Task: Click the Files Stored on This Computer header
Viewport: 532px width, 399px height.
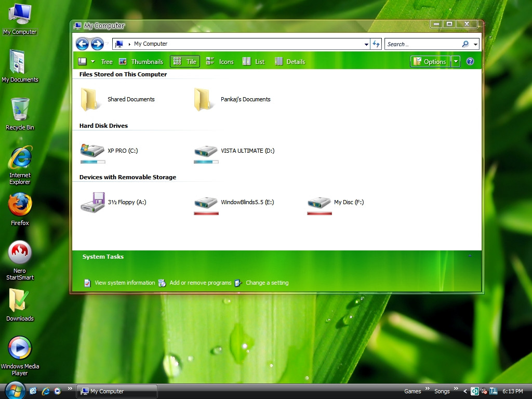Action: coord(123,74)
